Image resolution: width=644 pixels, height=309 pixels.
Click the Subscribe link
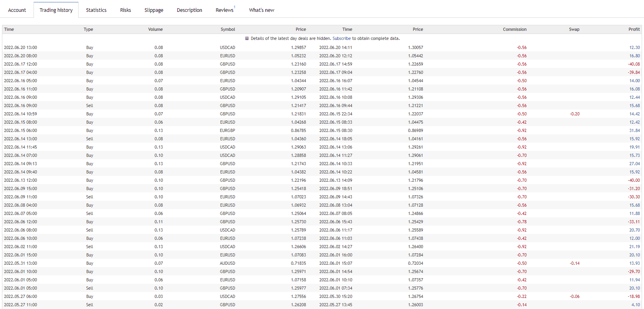(x=342, y=38)
